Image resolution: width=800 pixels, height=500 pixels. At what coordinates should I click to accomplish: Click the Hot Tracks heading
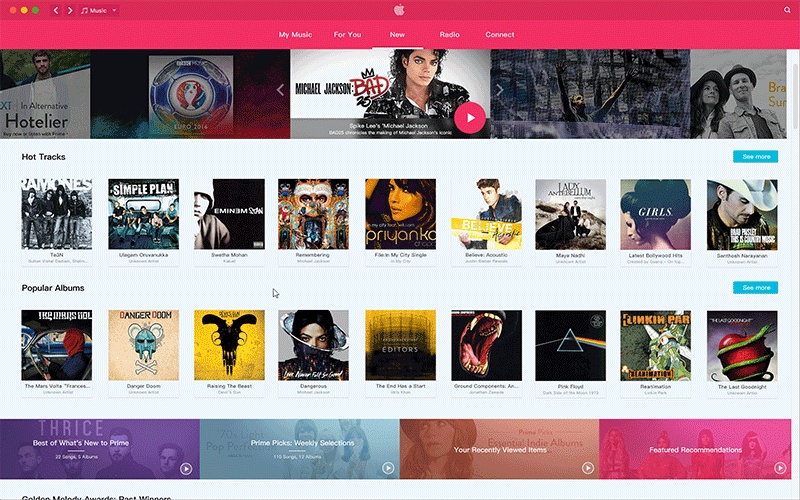[43, 157]
